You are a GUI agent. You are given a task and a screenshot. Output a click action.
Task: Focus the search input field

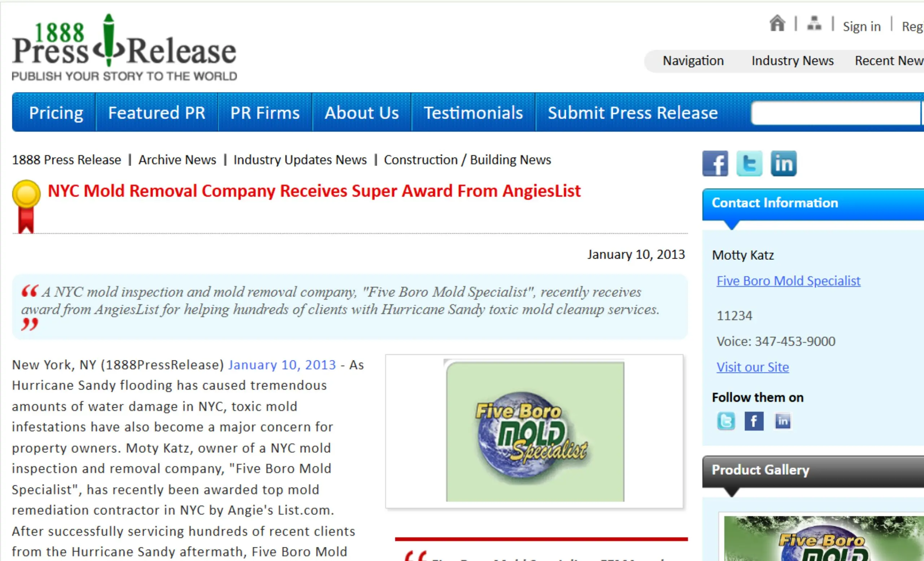click(x=836, y=113)
